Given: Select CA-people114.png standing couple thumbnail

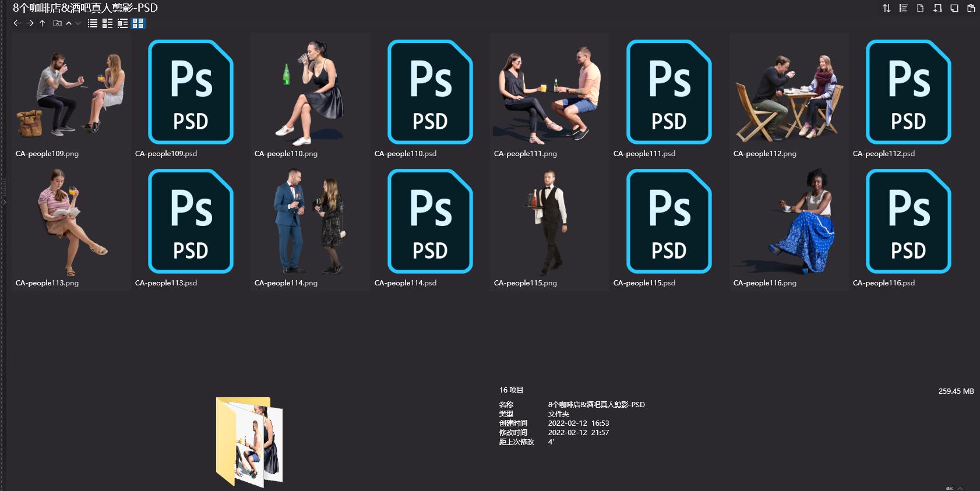Looking at the screenshot, I should coord(311,221).
